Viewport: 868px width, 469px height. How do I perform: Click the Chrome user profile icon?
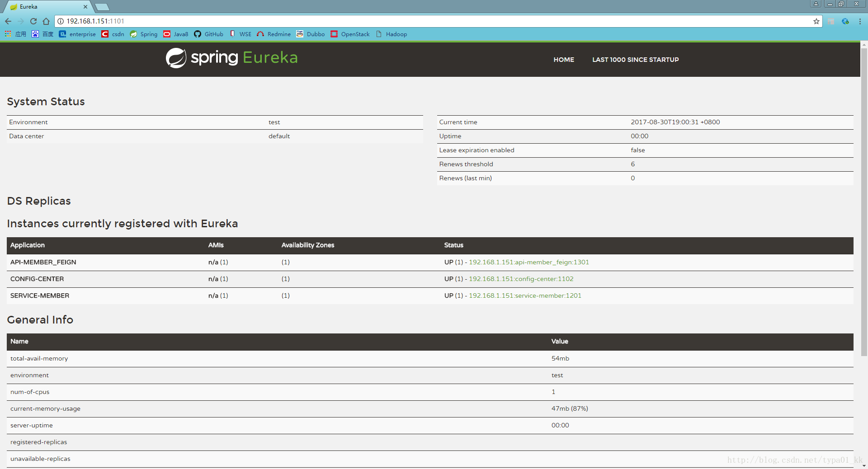[x=816, y=4]
